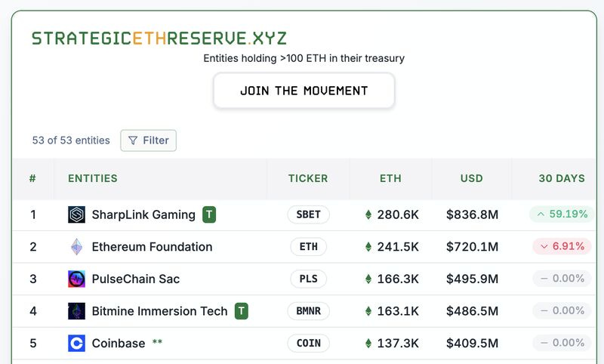604x364 pixels.
Task: Sort by the 30 DAYS column
Action: click(x=561, y=179)
